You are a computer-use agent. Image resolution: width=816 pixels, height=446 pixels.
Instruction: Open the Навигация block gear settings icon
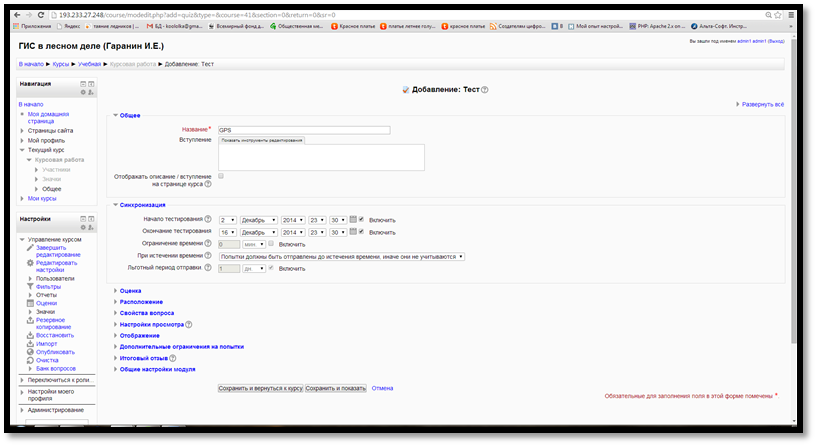(x=83, y=92)
